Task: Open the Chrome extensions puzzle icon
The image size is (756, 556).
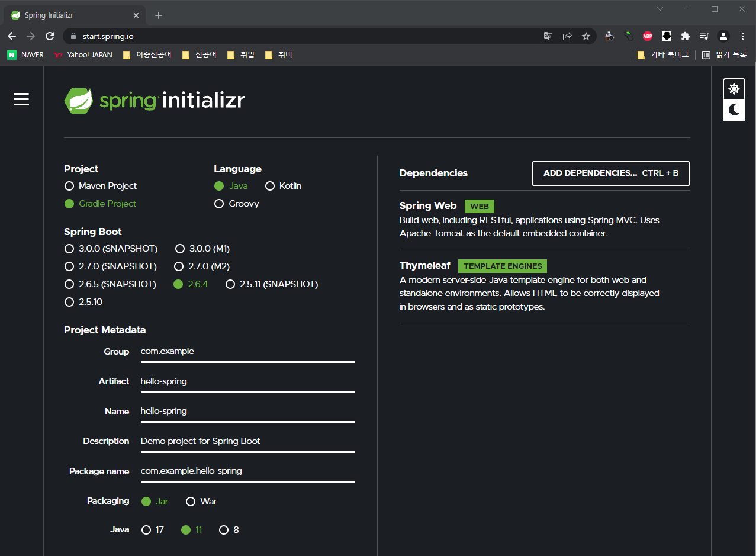Action: tap(686, 36)
